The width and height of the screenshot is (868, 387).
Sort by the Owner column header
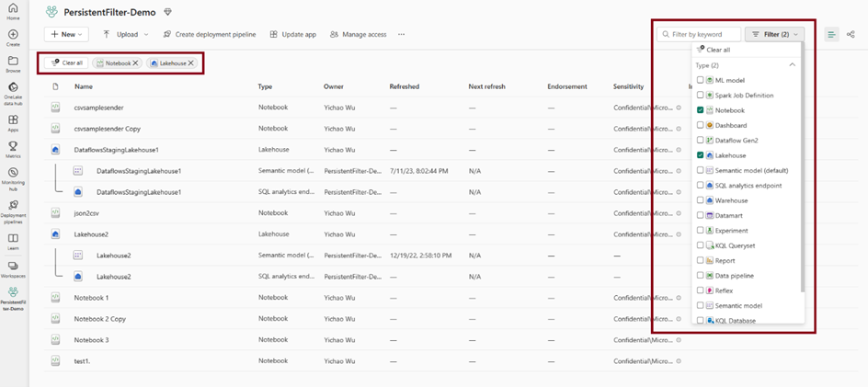[333, 87]
